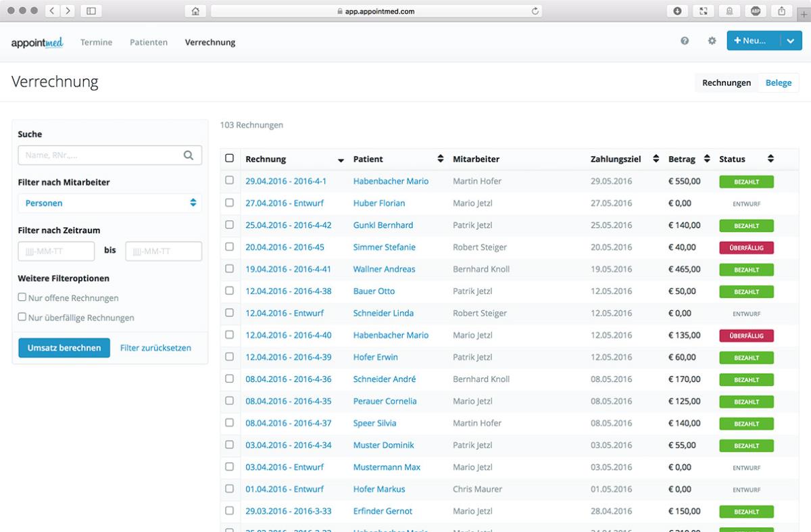Open patient Wallner Andreas
The image size is (811, 532).
pyautogui.click(x=385, y=269)
